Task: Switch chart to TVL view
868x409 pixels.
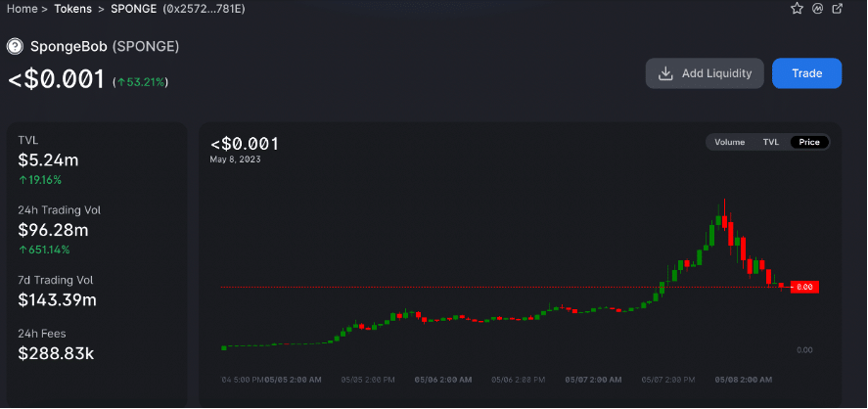Action: pos(771,142)
